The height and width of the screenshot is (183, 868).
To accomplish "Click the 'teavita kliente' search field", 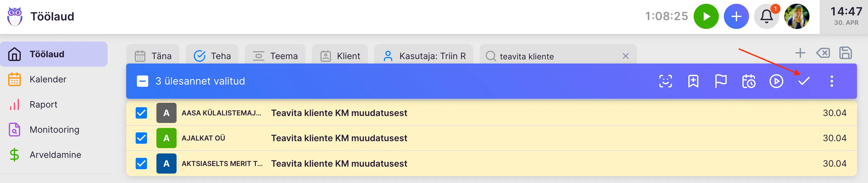I will [553, 56].
